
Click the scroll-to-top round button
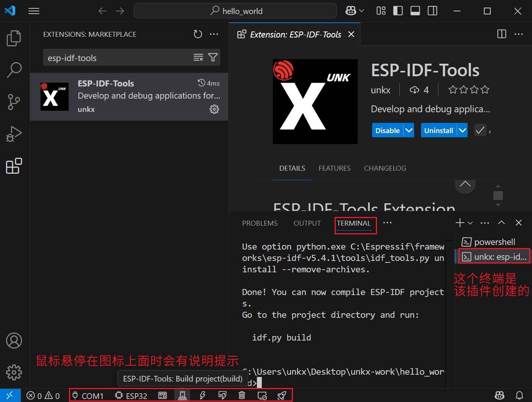pos(465,185)
